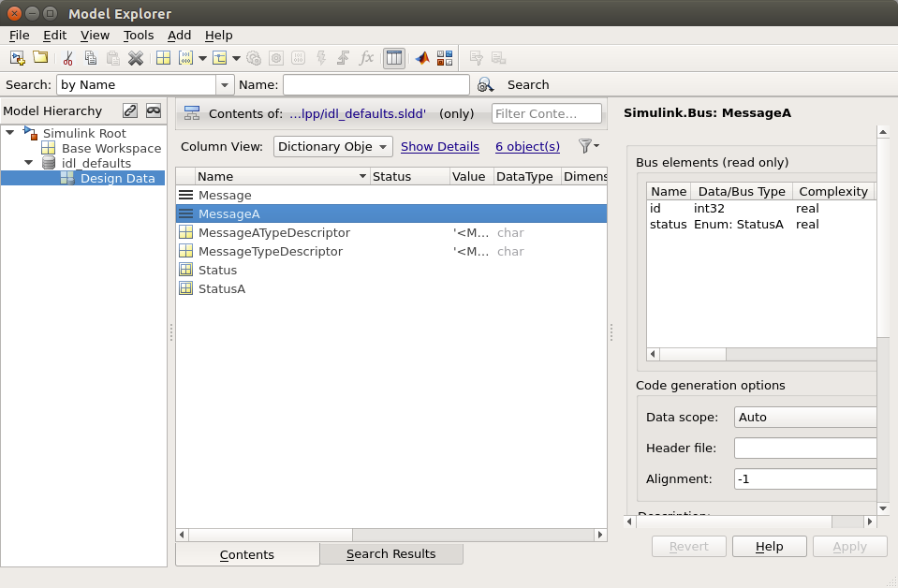Click the contents list horizontal scrollbar
Viewport: 898px width, 588px height.
pos(391,535)
